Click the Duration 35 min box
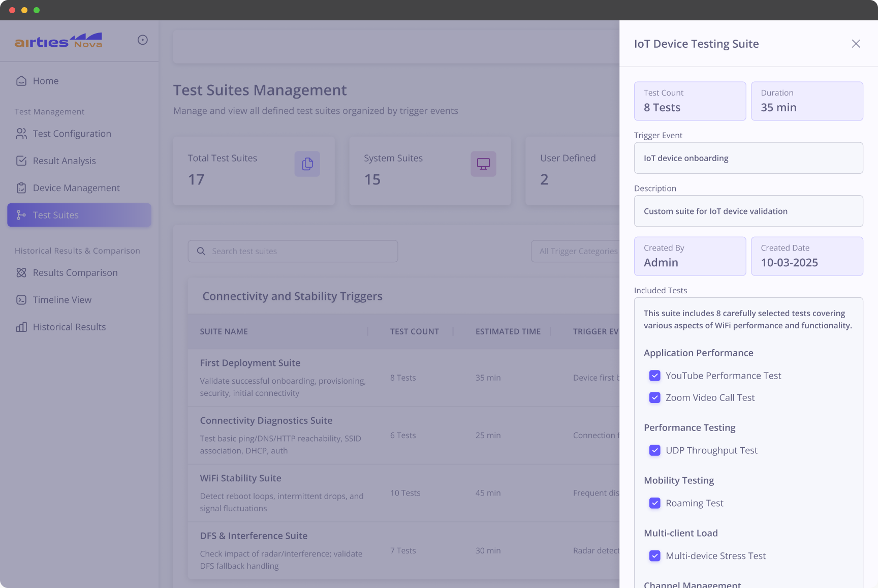878x588 pixels. [807, 101]
